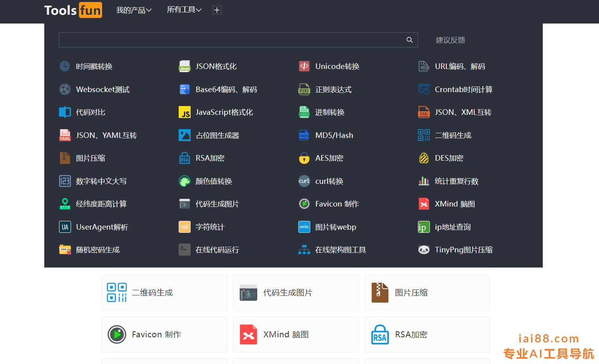Screen dimensions: 599x364
Task: Click the Base64编码、解码 icon
Action: (x=185, y=89)
